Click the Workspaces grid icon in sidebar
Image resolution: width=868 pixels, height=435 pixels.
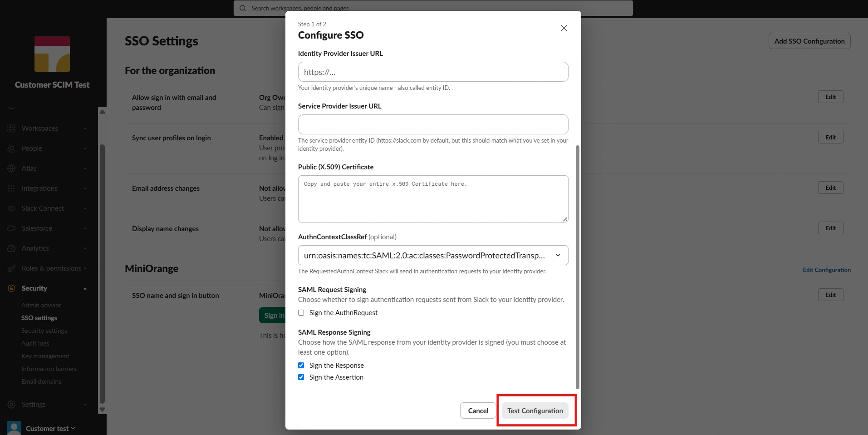coord(11,129)
